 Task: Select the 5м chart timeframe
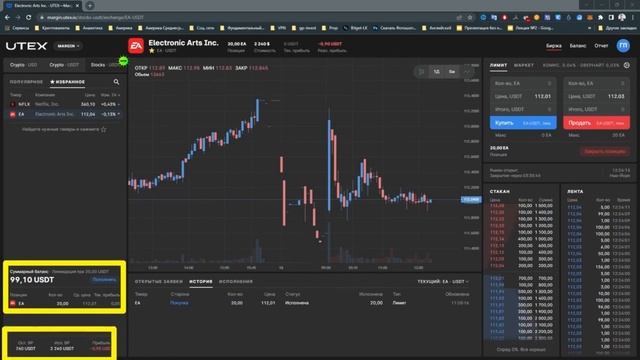coord(452,72)
